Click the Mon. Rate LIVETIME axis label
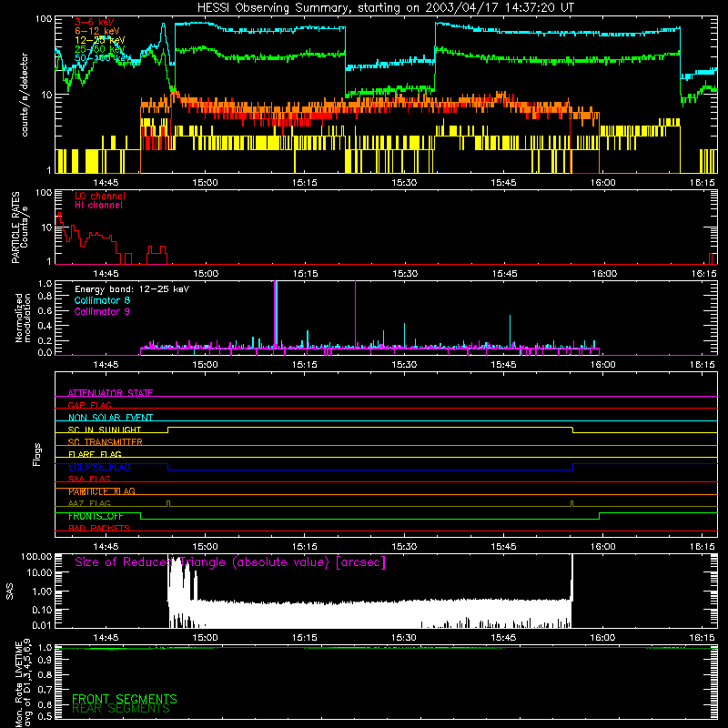Image resolution: width=728 pixels, height=728 pixels. coord(24,682)
